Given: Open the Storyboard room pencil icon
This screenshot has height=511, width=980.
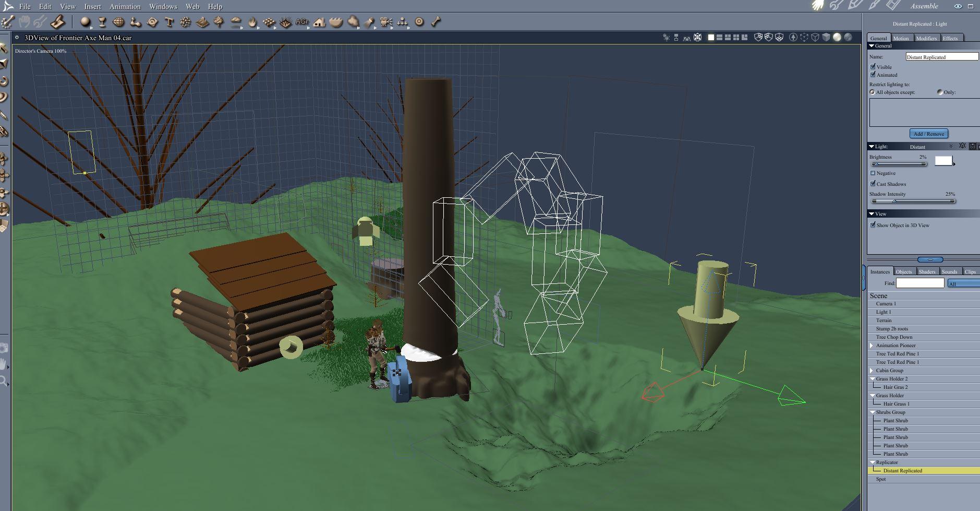Looking at the screenshot, I should point(855,6).
